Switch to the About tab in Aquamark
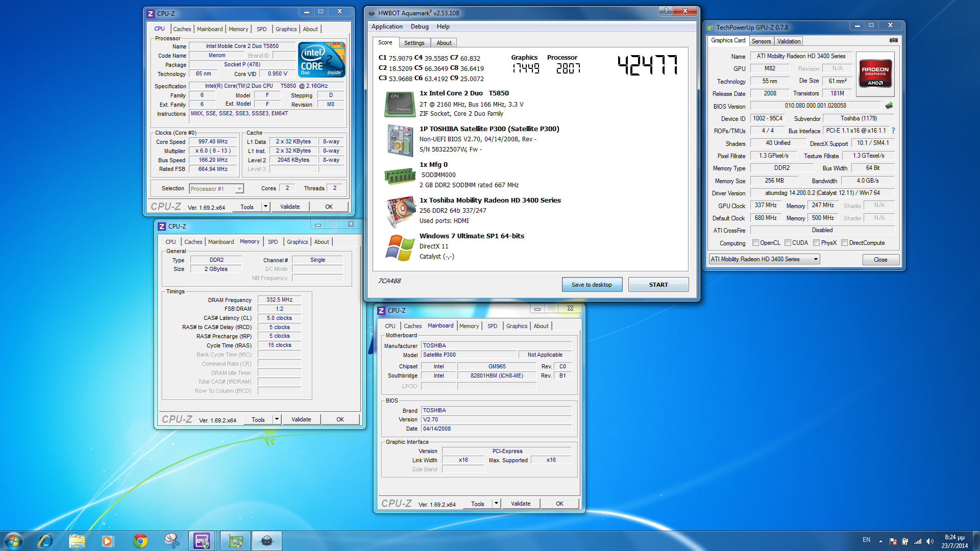980x551 pixels. click(x=444, y=43)
